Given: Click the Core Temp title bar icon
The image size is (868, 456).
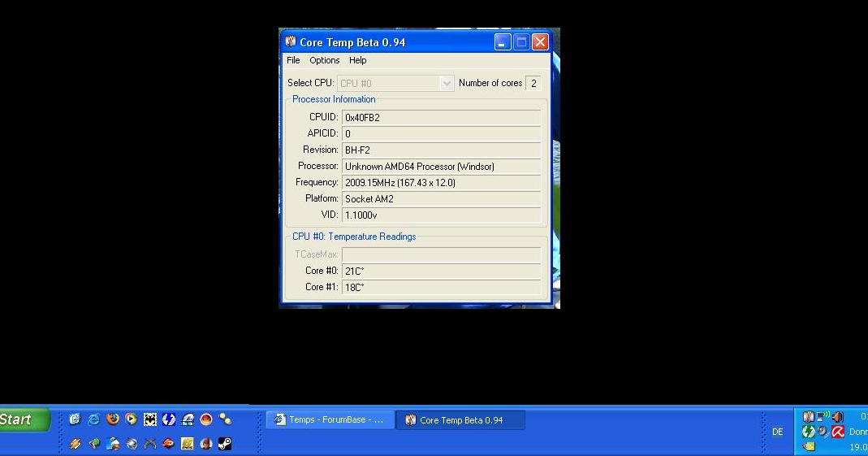Looking at the screenshot, I should point(290,42).
